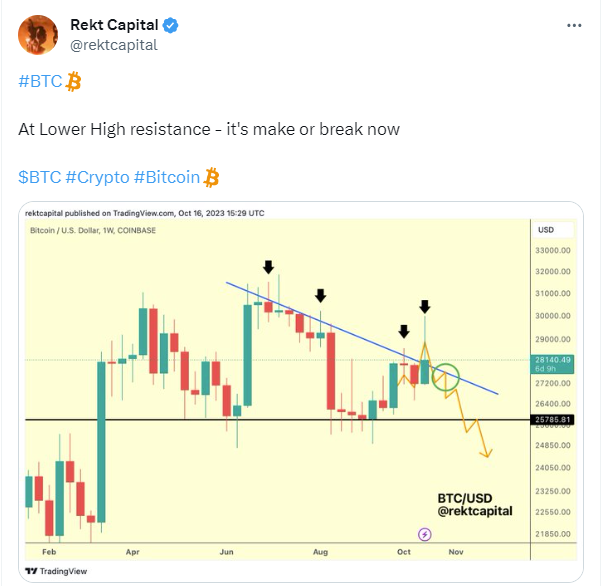The width and height of the screenshot is (607, 586).
Task: Open the tweet more options menu
Action: [573, 25]
